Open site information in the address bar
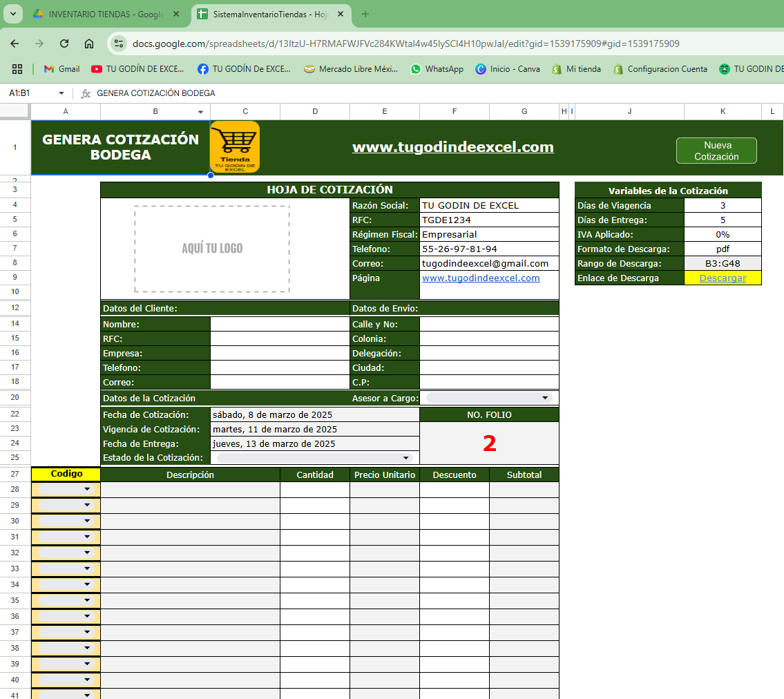 coord(119,43)
